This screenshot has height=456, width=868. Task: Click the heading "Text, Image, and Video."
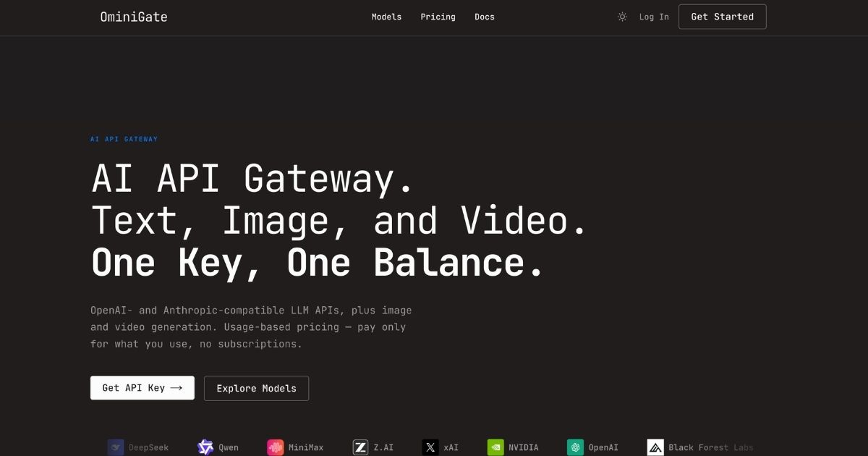339,221
